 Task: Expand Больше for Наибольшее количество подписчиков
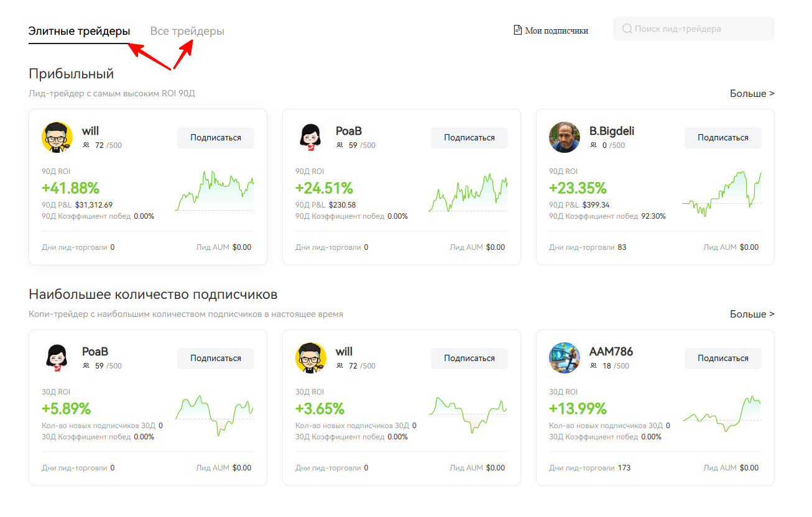752,314
